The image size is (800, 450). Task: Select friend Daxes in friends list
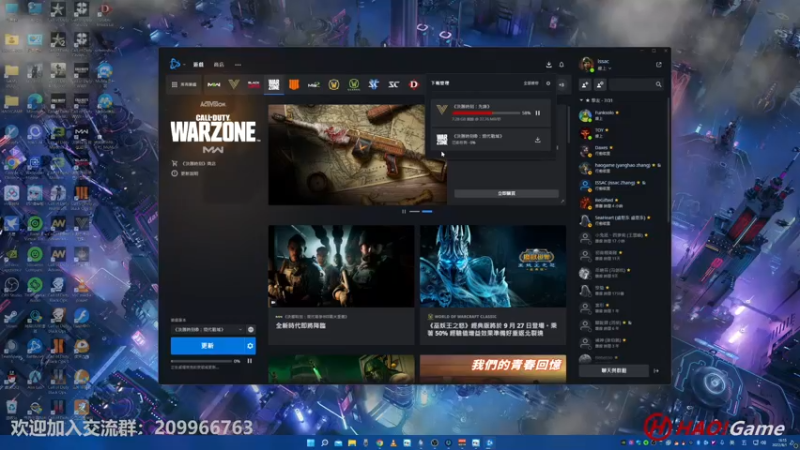[620, 151]
